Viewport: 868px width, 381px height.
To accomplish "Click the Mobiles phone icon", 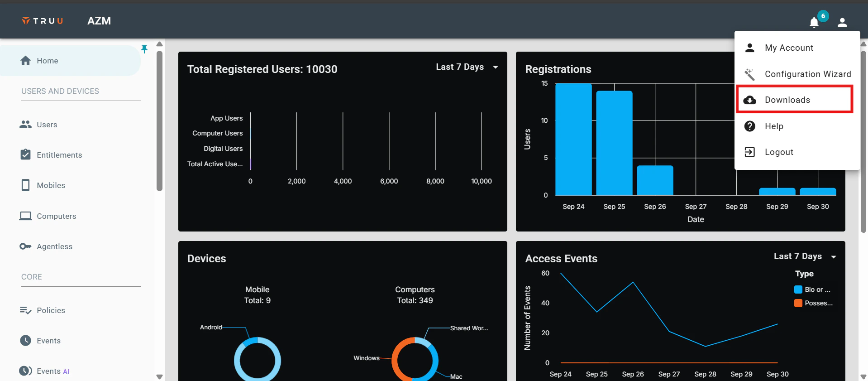I will click(26, 185).
